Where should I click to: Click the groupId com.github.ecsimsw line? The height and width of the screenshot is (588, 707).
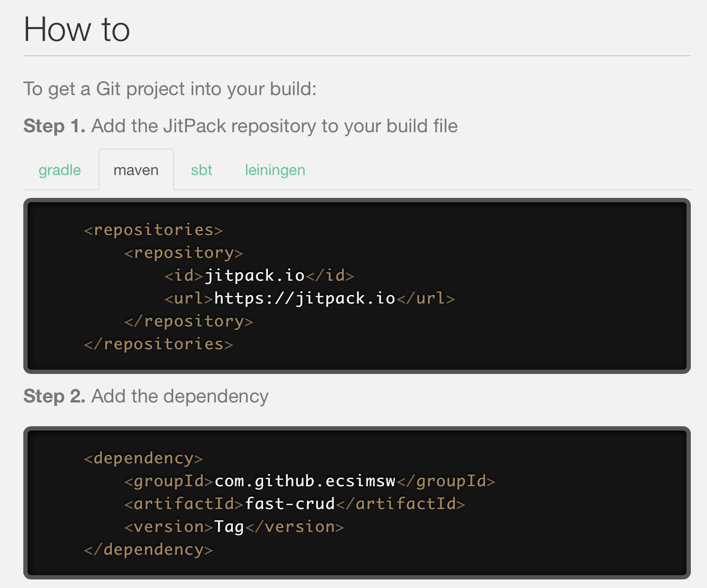pyautogui.click(x=310, y=481)
